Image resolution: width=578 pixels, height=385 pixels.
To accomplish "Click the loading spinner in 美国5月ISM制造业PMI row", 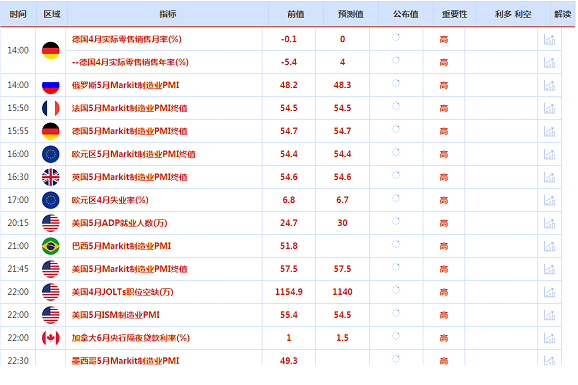I will (x=396, y=313).
